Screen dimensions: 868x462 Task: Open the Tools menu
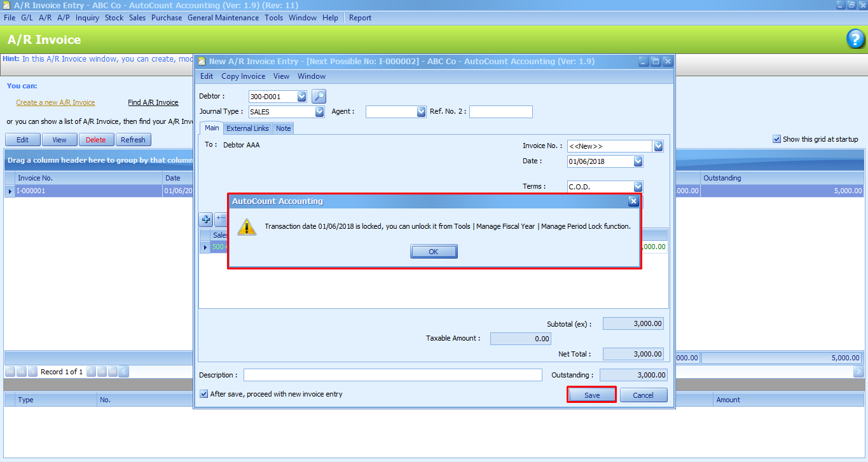pyautogui.click(x=274, y=18)
